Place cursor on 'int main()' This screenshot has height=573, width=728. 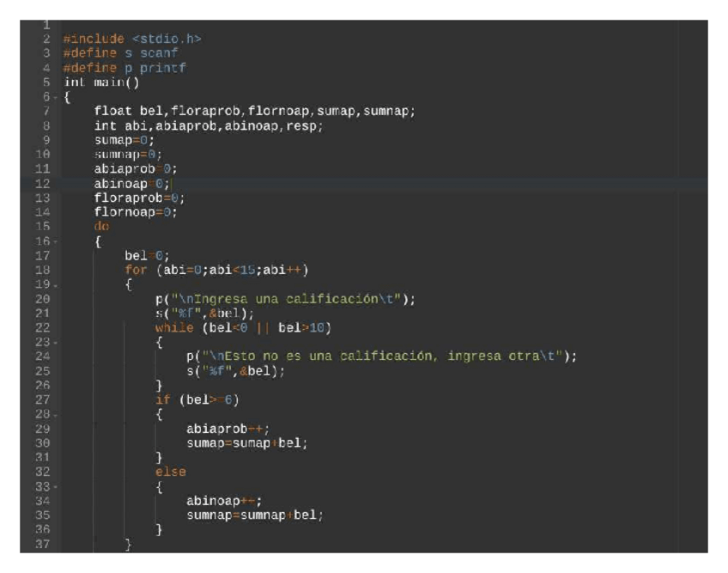click(x=101, y=82)
